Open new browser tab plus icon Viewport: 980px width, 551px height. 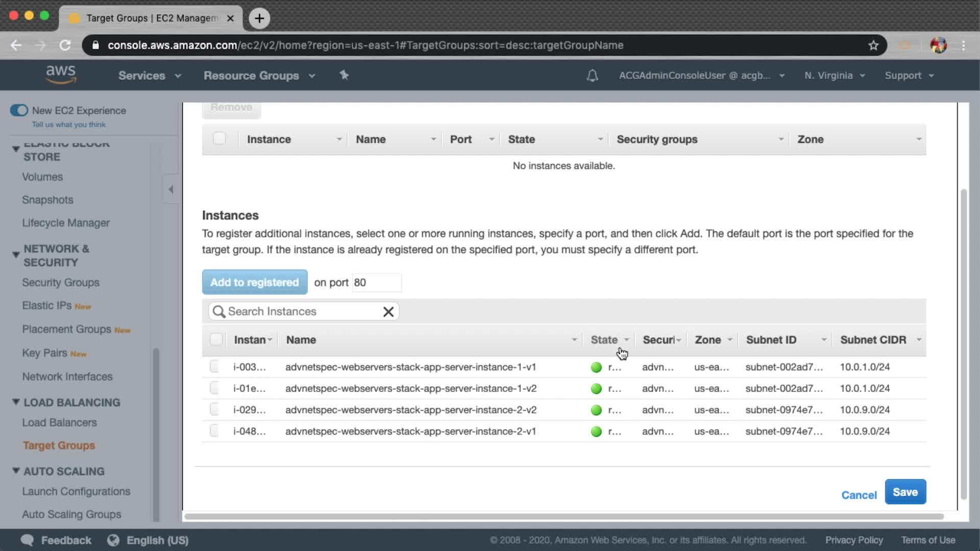(259, 18)
